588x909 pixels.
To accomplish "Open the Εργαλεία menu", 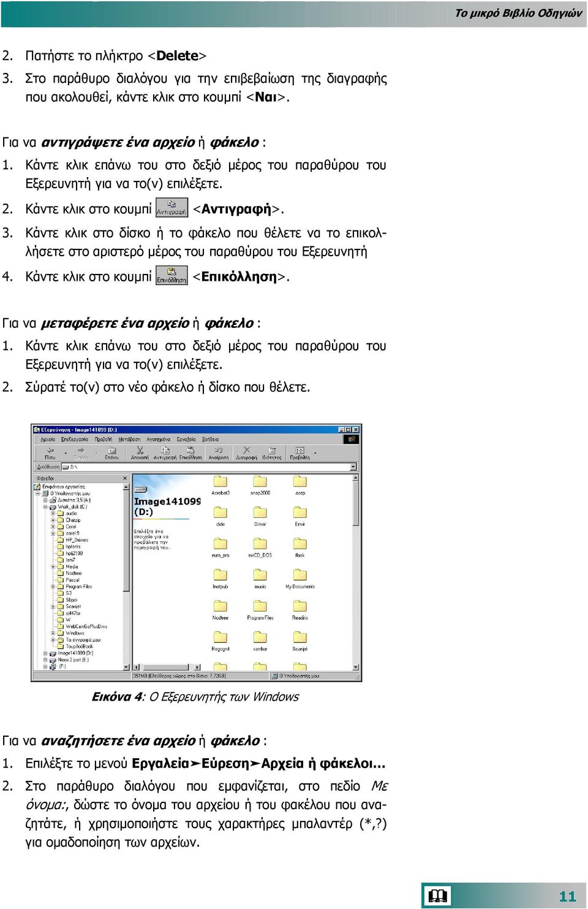I will 186,439.
